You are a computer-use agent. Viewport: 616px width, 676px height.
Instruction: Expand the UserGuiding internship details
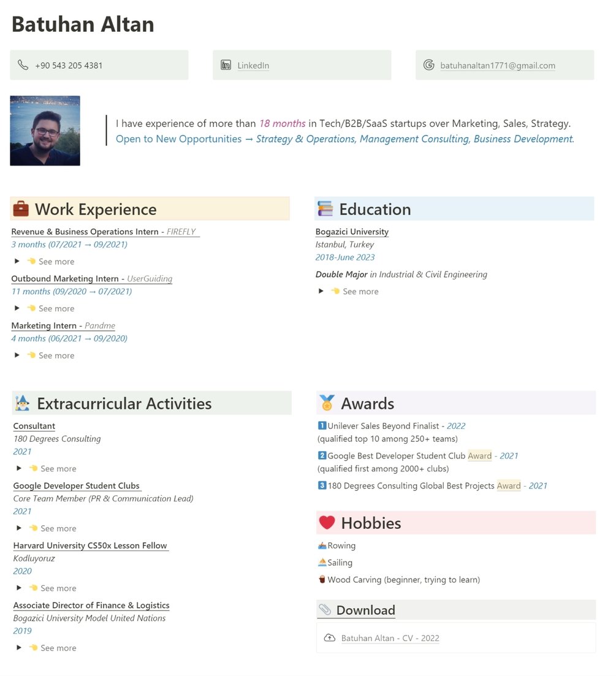point(17,308)
